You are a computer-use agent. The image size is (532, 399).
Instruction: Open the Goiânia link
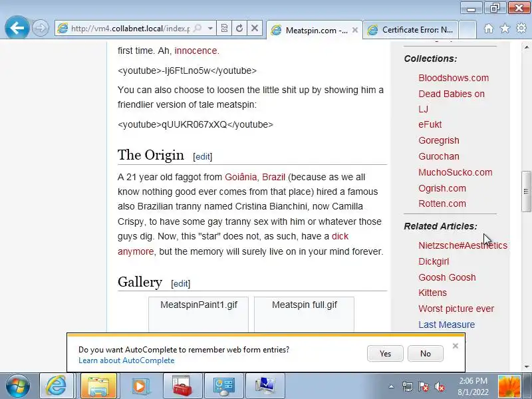pyautogui.click(x=241, y=177)
